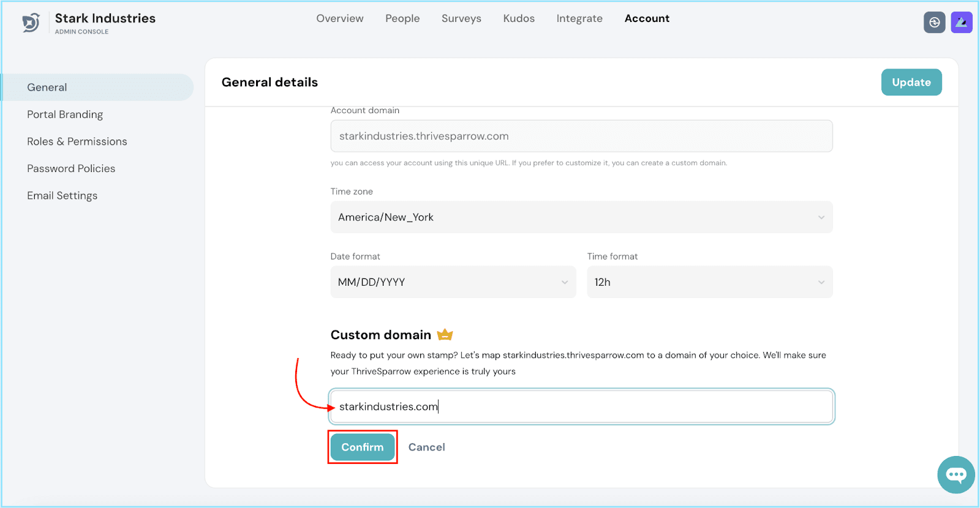The image size is (980, 508).
Task: Open the Time format 12h dropdown
Action: coord(709,282)
